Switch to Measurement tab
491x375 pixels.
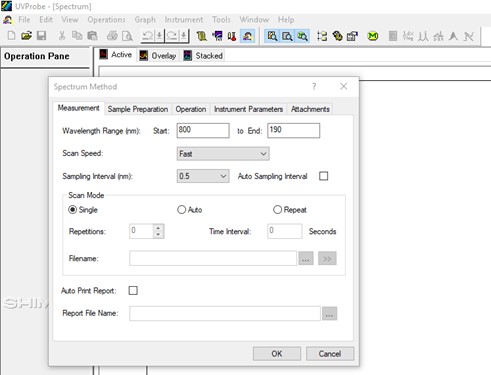[x=78, y=108]
